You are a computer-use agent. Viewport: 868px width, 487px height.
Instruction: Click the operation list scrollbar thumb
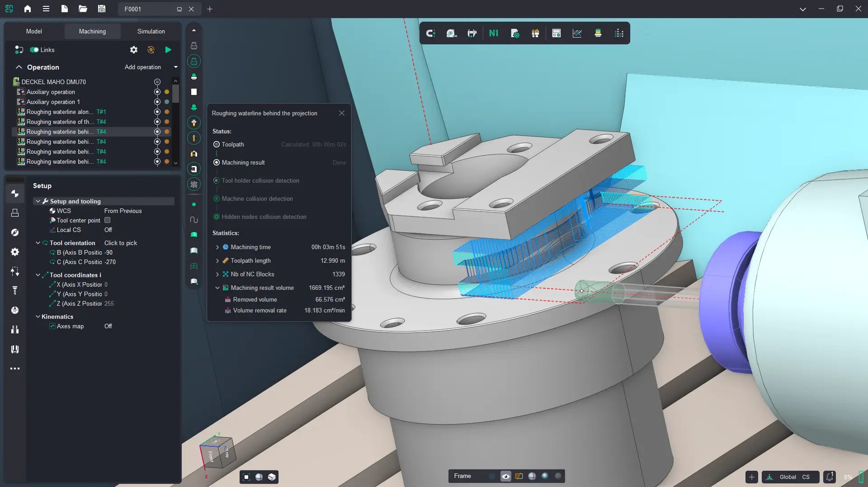(175, 94)
